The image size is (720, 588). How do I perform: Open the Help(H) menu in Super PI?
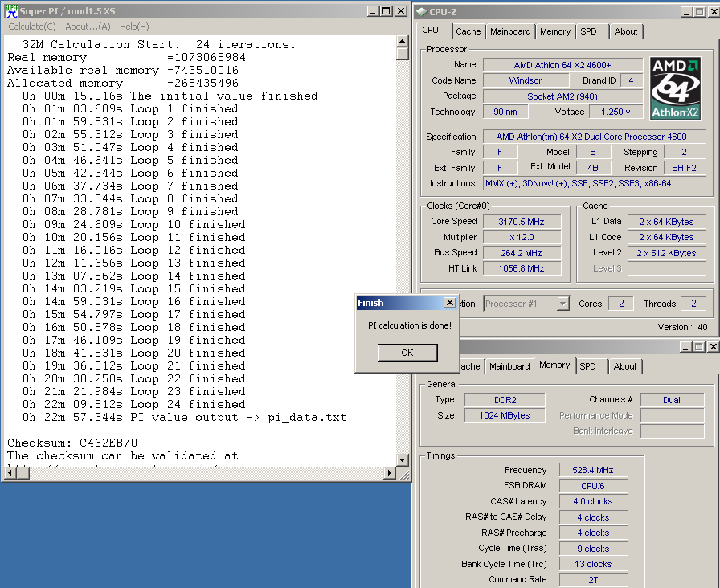134,27
